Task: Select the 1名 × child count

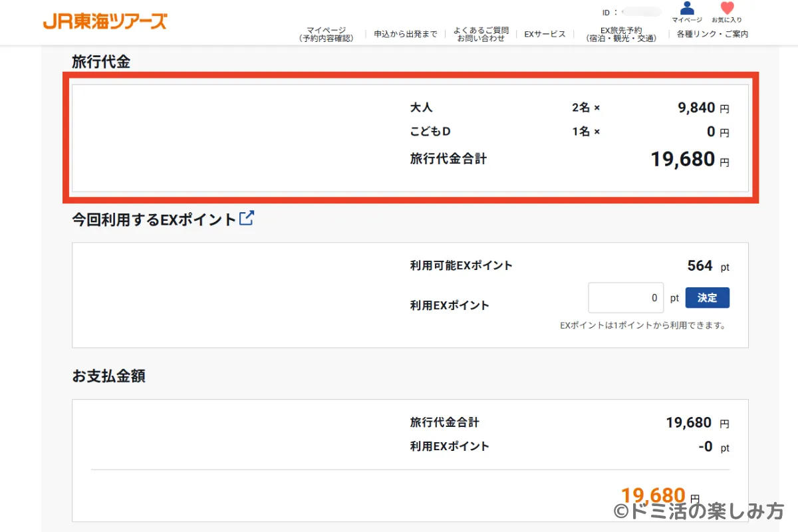Action: [586, 132]
